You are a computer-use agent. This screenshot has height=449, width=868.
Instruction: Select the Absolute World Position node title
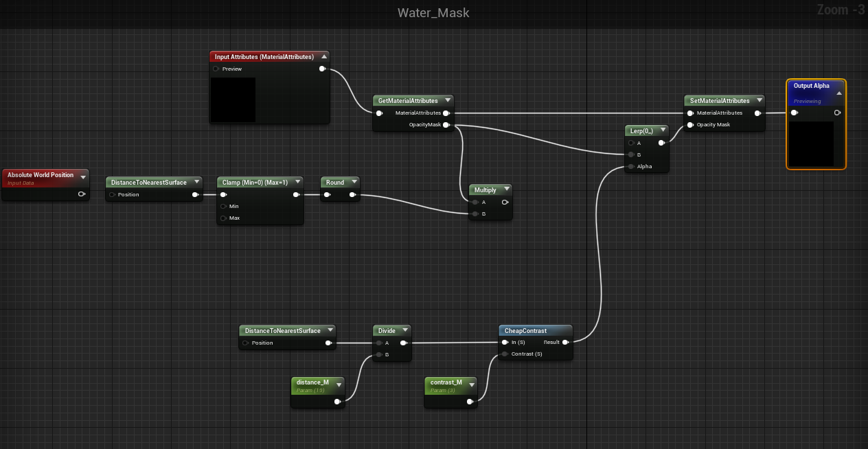(41, 175)
